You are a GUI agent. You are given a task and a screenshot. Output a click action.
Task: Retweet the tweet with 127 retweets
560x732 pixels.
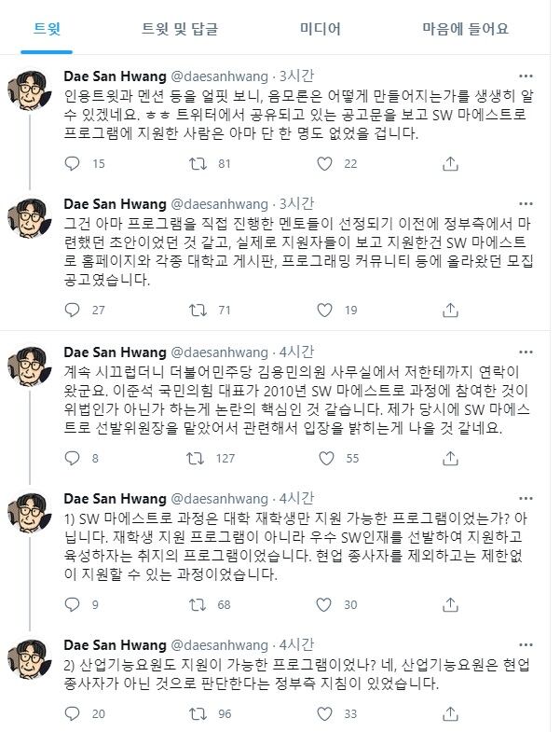tap(197, 459)
